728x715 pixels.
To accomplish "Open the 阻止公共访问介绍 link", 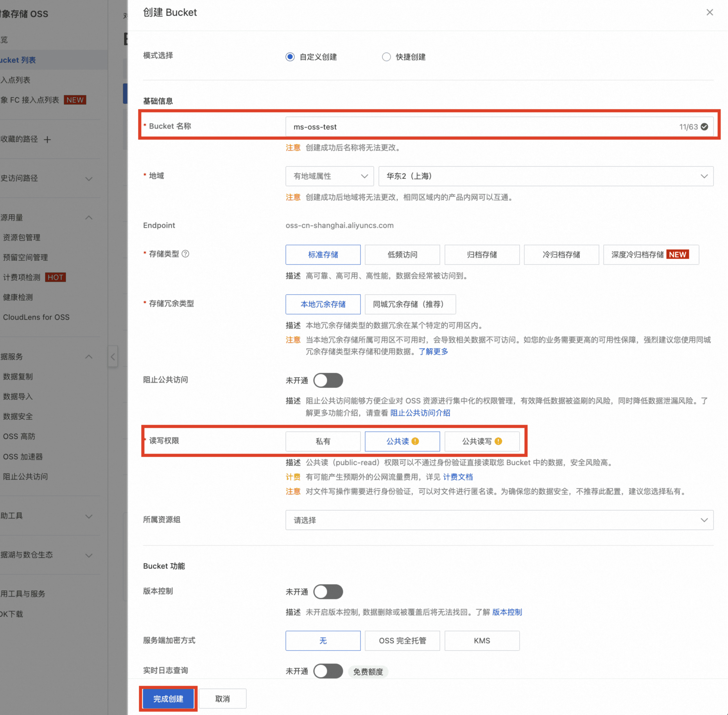I will [420, 413].
